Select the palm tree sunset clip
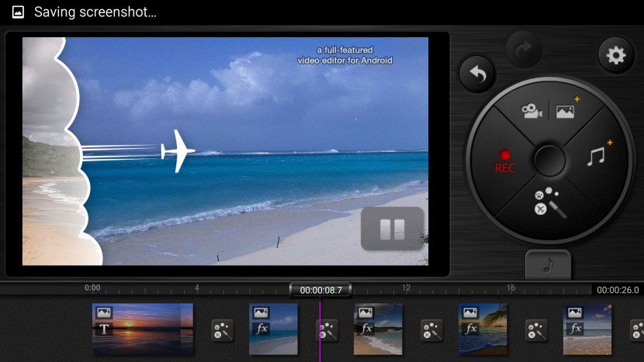 pos(483,329)
